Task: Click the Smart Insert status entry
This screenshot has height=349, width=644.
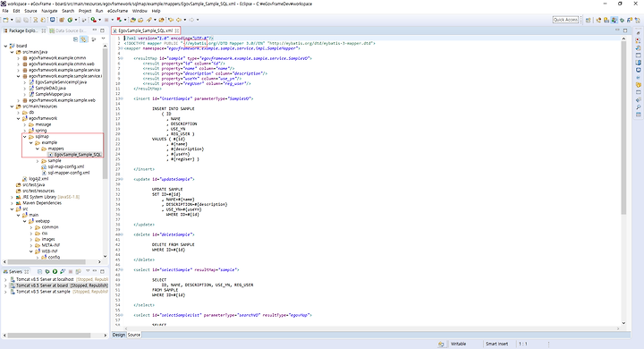Action: [497, 344]
